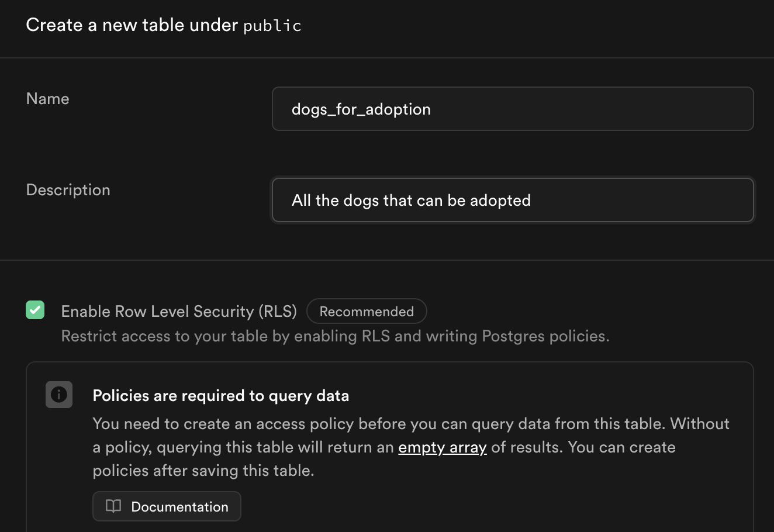This screenshot has height=532, width=774.
Task: Click the "Enable Row Level Security (RLS)" label
Action: 179,311
